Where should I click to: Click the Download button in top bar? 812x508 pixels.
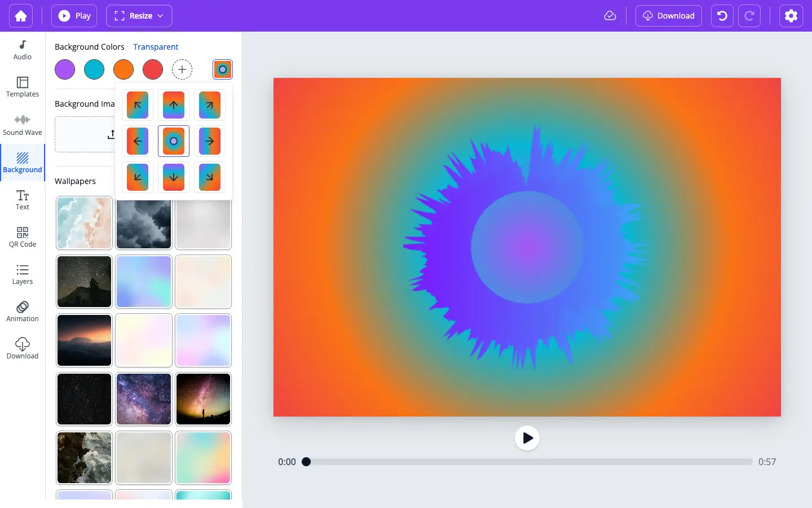tap(669, 16)
